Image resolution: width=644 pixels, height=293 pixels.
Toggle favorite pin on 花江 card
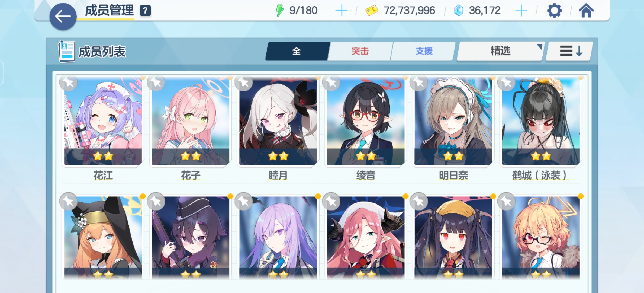click(69, 82)
